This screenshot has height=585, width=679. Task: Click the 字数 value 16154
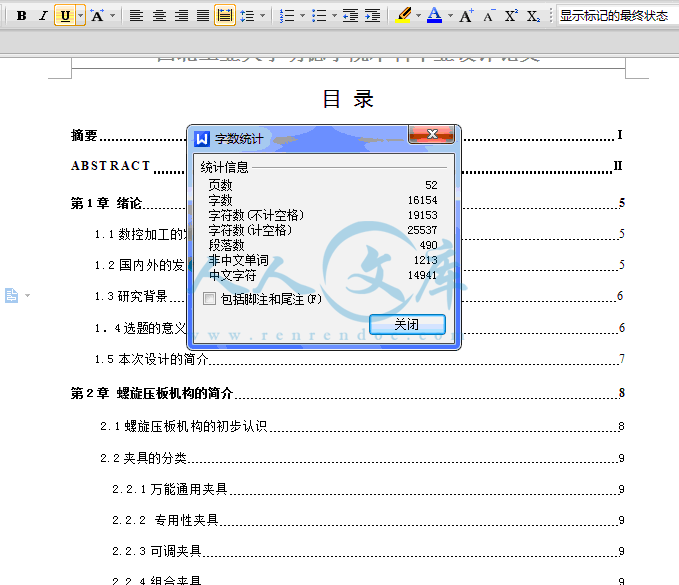click(x=422, y=200)
